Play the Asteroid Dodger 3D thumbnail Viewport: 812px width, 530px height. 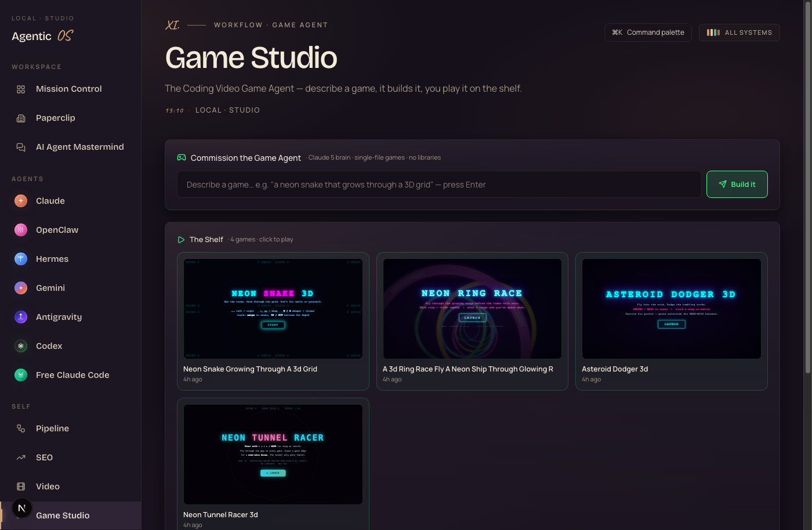click(x=672, y=309)
